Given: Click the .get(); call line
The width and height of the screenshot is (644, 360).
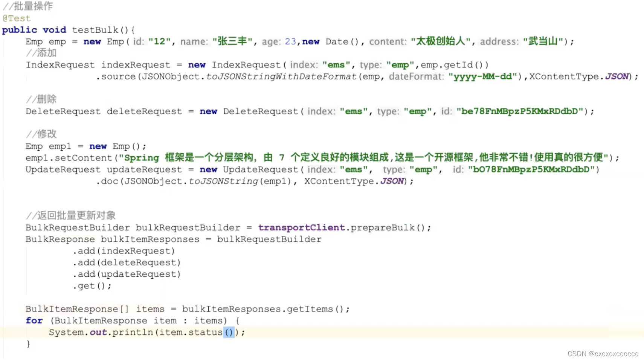Looking at the screenshot, I should (x=92, y=286).
